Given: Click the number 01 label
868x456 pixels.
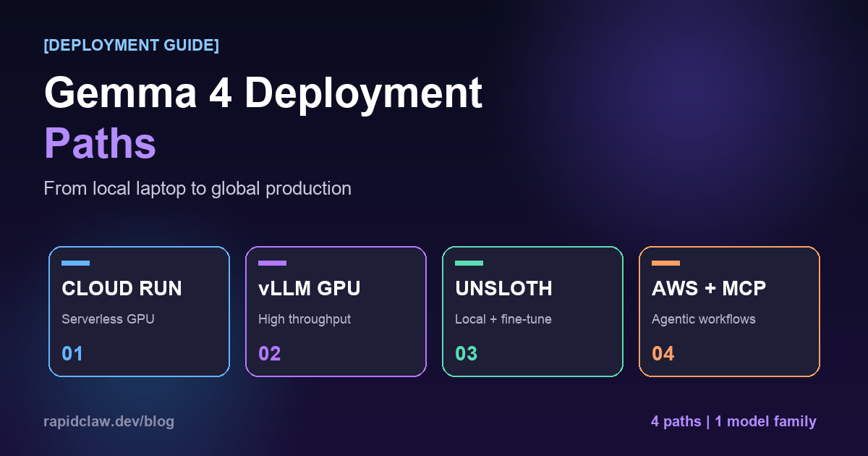Looking at the screenshot, I should coord(72,354).
